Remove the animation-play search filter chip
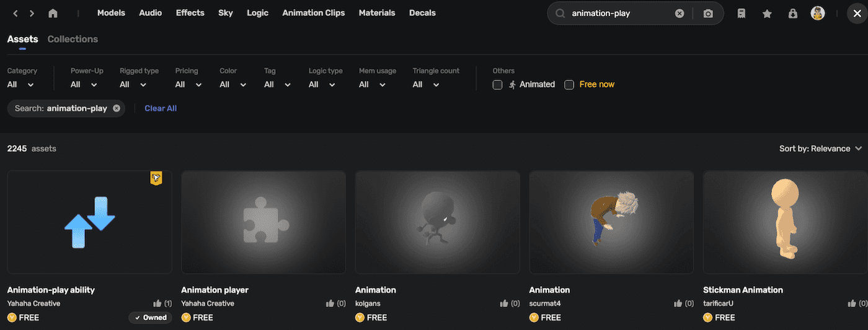This screenshot has width=868, height=330. click(x=117, y=108)
